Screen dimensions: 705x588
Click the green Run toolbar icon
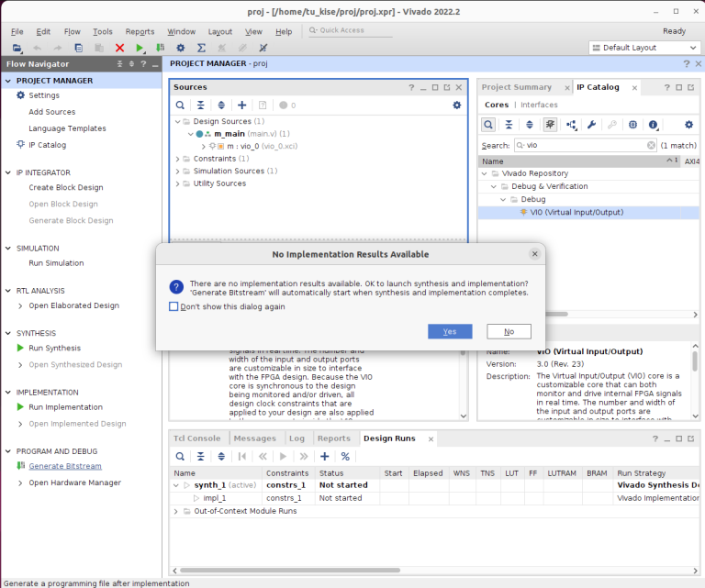click(x=140, y=48)
